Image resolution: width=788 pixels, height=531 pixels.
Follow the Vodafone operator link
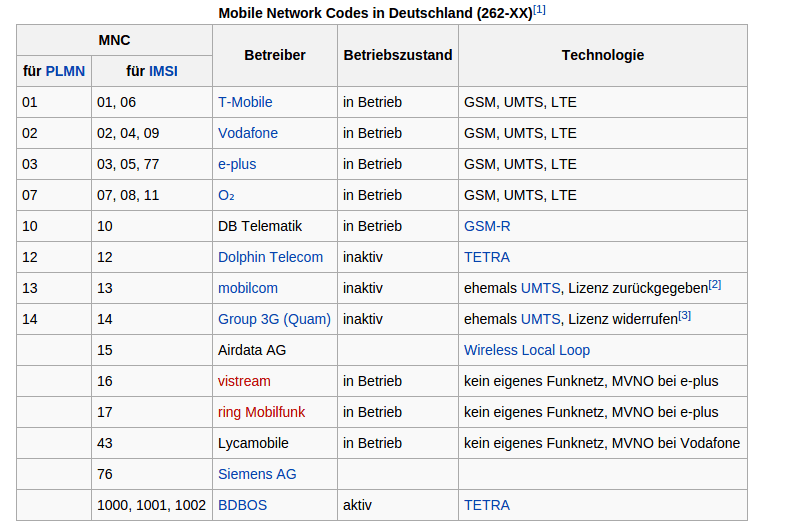(248, 133)
